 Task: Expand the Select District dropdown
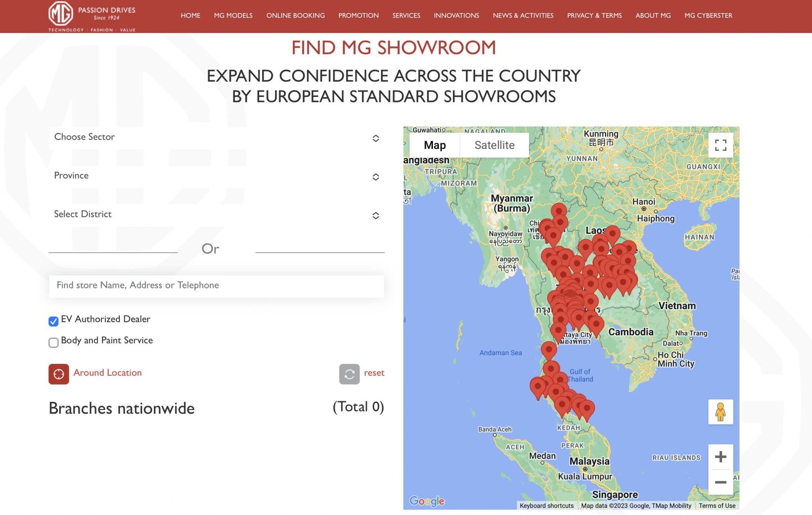pyautogui.click(x=216, y=215)
